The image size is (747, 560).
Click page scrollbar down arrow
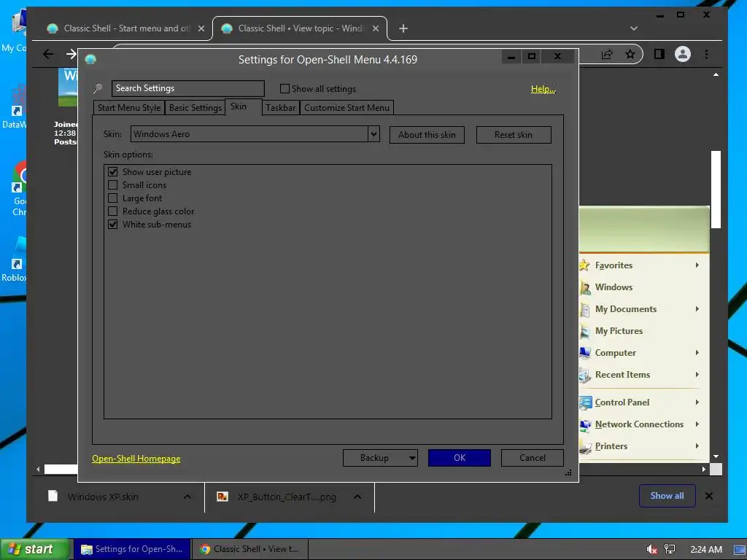(716, 456)
